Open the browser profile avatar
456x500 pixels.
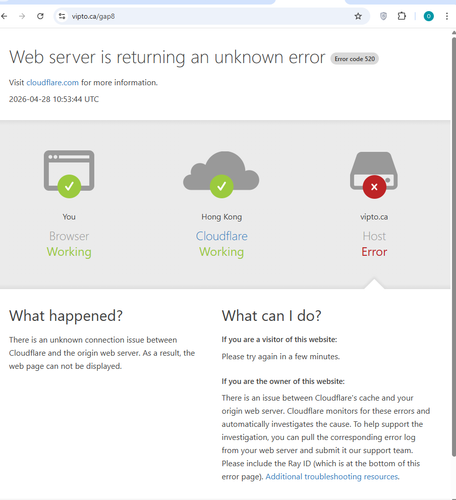[x=429, y=16]
